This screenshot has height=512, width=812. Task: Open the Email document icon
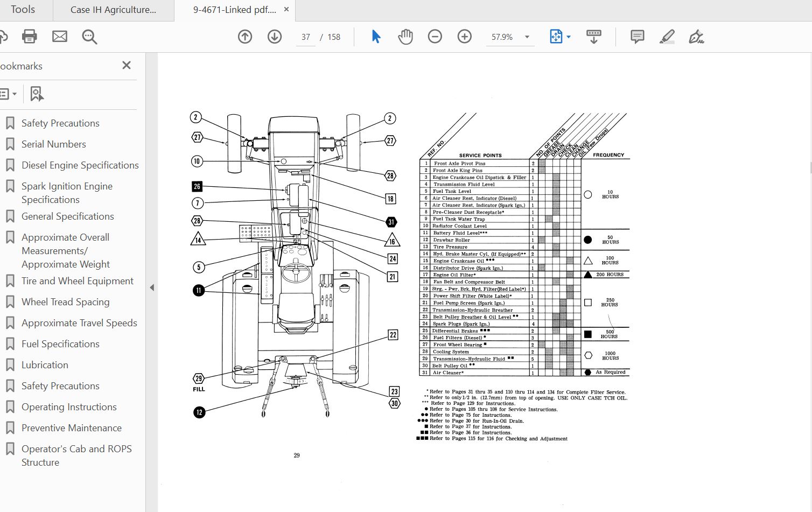(x=59, y=36)
